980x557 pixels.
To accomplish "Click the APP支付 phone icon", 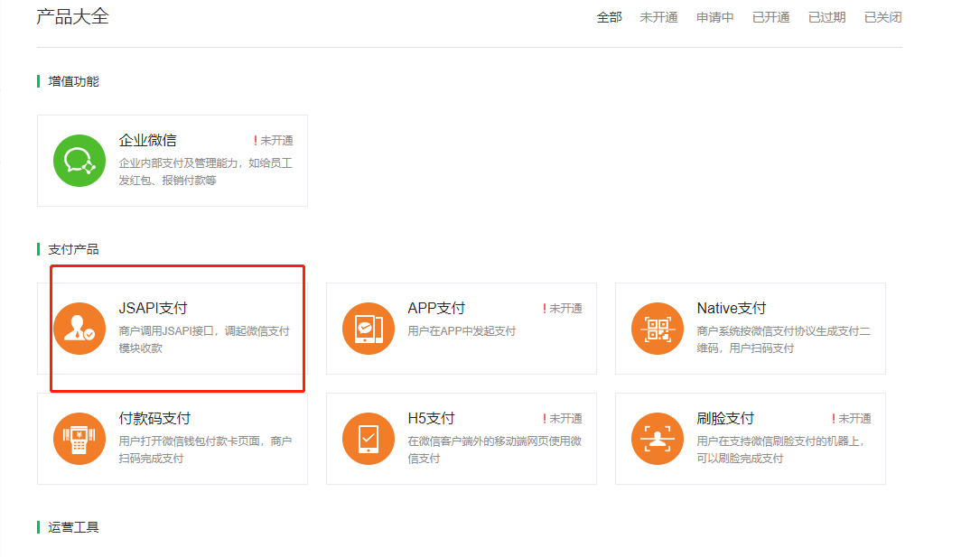I will 369,329.
